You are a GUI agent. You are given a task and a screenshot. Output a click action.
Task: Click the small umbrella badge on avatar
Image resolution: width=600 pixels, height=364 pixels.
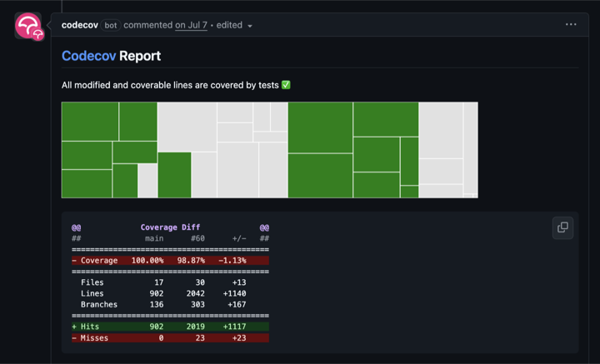(37, 34)
